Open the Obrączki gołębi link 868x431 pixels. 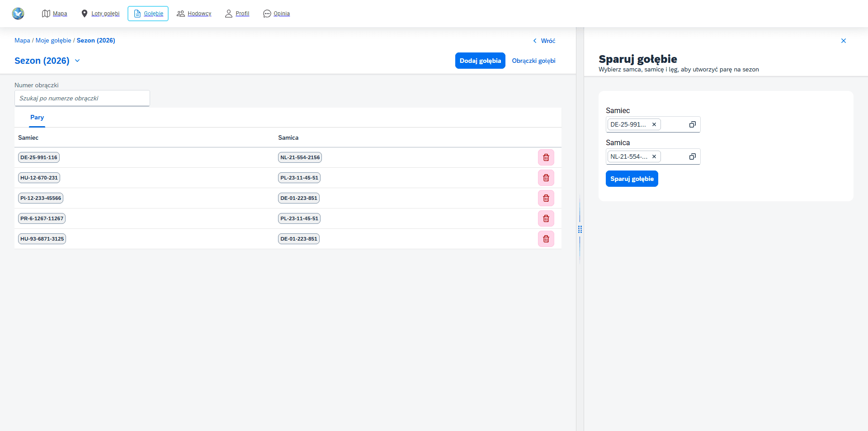pos(533,61)
